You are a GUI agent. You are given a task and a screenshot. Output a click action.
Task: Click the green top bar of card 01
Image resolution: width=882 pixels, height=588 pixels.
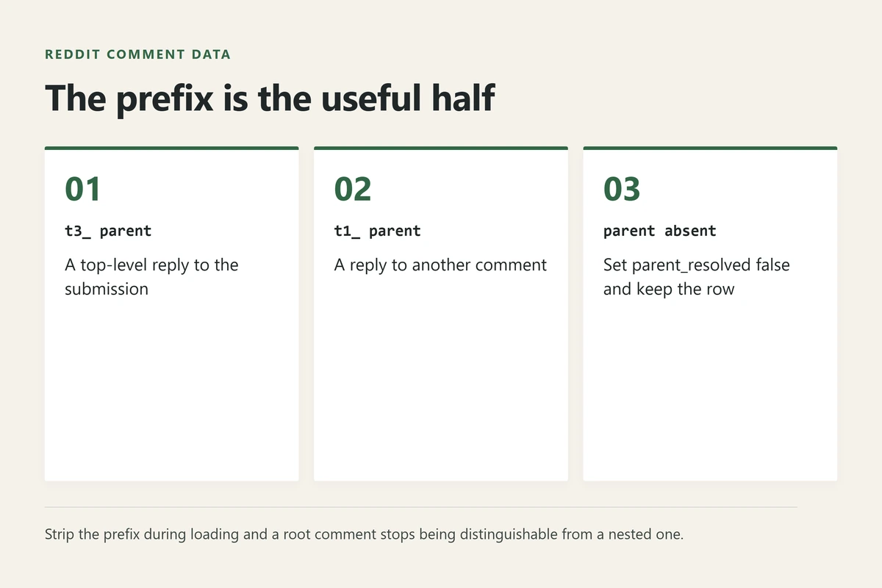(172, 148)
